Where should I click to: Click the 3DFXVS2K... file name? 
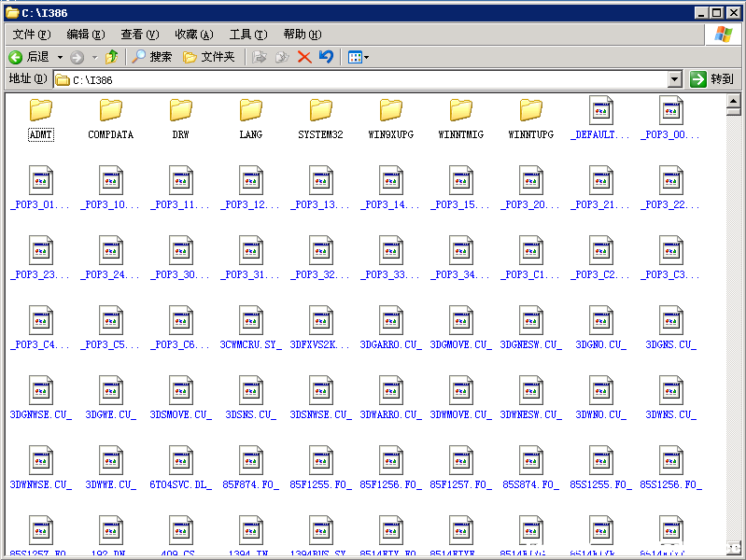tap(320, 344)
